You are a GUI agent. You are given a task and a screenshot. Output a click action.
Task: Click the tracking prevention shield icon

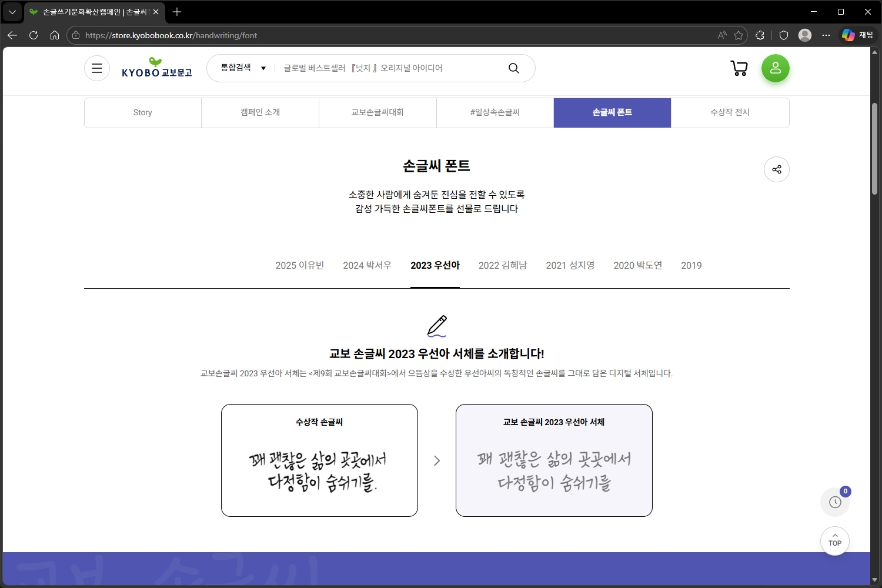[784, 35]
